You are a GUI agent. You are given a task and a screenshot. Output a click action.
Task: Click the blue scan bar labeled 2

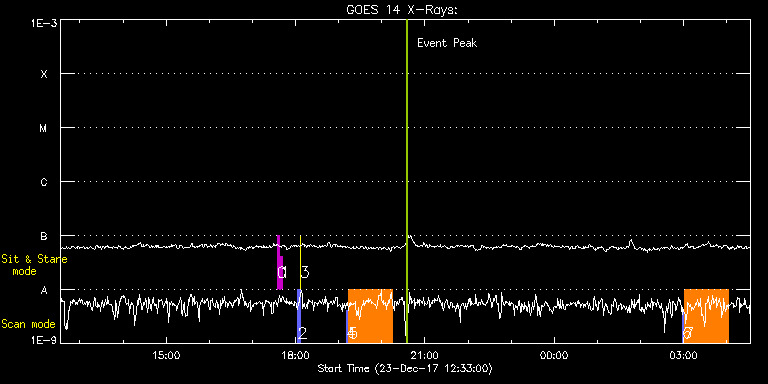299,316
